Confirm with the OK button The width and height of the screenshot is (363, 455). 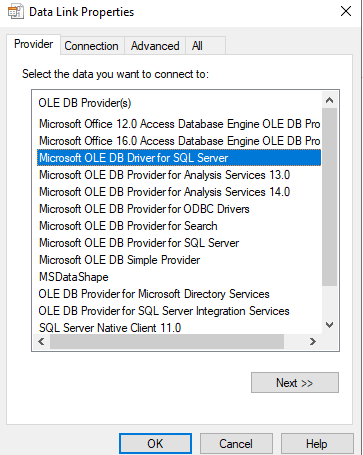tap(155, 444)
